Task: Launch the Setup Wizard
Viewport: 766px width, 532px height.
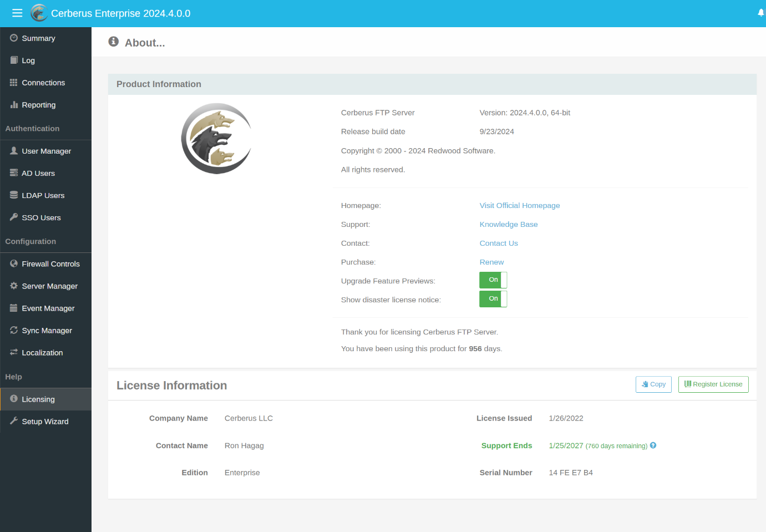Action: coord(45,422)
